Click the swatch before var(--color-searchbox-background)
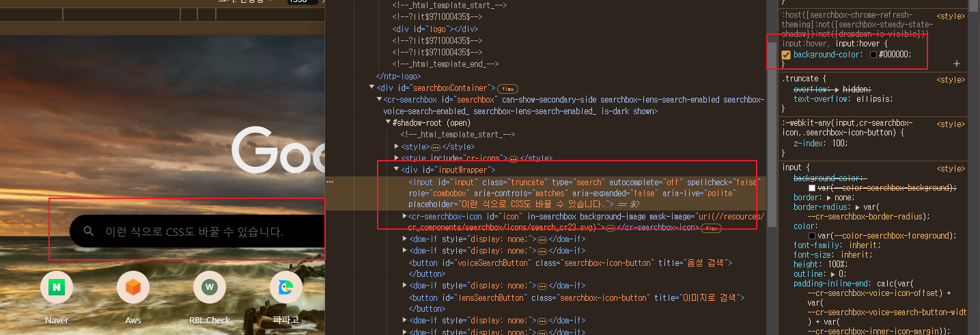This screenshot has height=335, width=980. (x=812, y=188)
